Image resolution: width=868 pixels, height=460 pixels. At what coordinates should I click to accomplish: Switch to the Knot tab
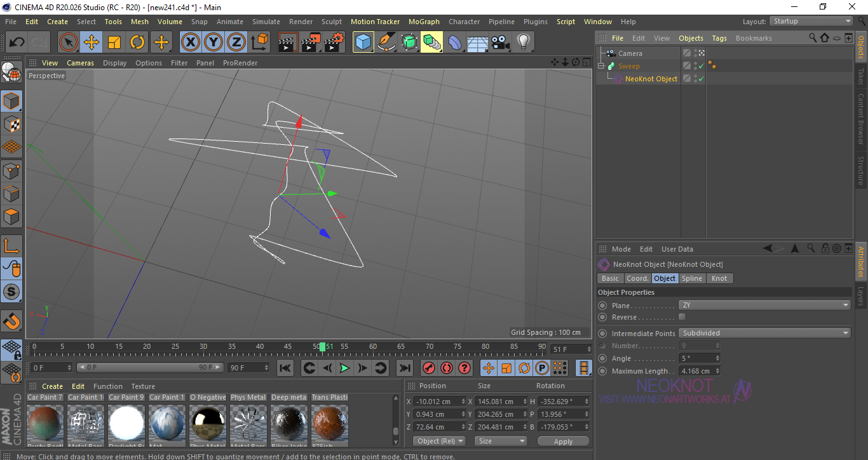click(719, 278)
